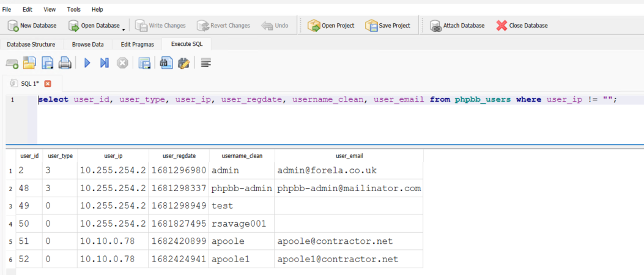Select result row number 1 header
This screenshot has height=275, width=644.
point(10,171)
